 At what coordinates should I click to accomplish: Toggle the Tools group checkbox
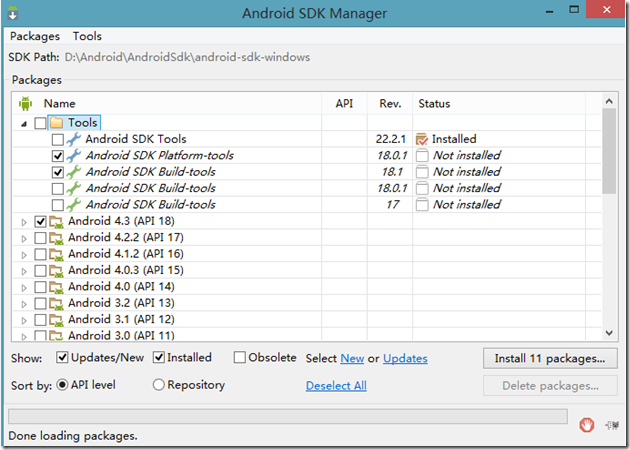40,123
